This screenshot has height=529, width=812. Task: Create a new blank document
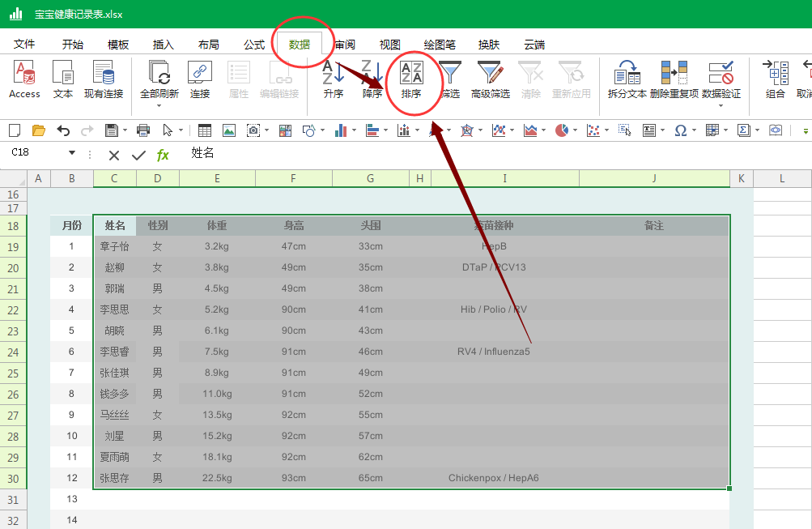pos(15,130)
